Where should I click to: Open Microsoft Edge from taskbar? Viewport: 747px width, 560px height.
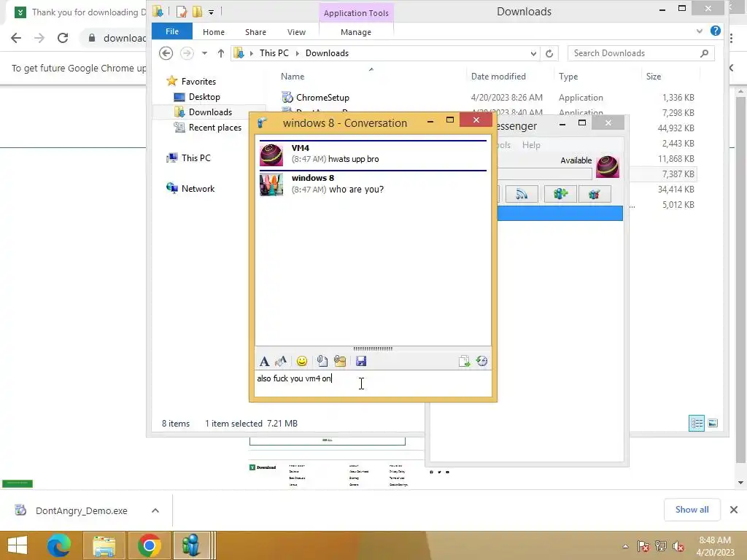(x=58, y=545)
